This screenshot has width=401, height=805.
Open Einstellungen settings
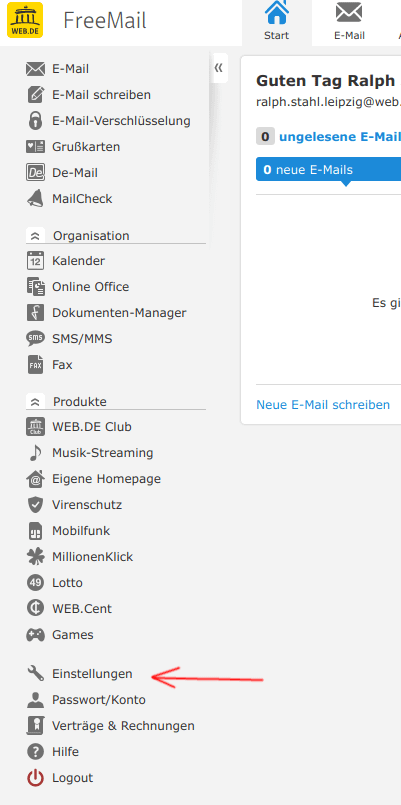point(92,674)
